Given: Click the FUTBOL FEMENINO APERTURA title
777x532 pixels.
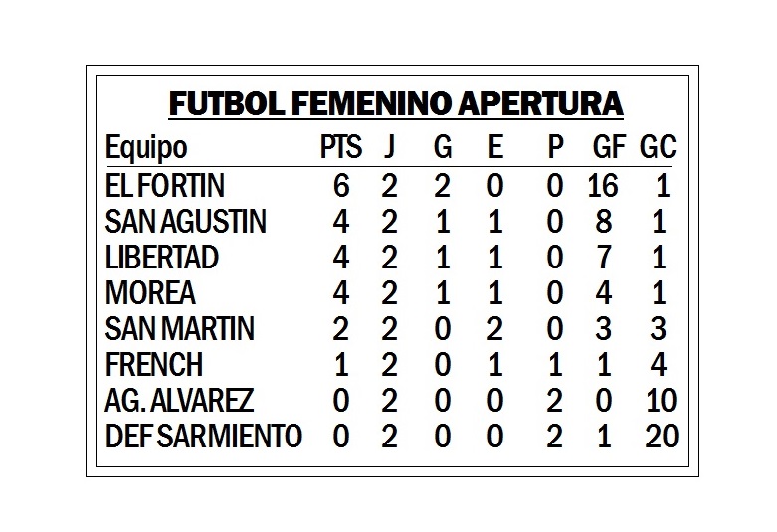Looking at the screenshot, I should pyautogui.click(x=396, y=105).
